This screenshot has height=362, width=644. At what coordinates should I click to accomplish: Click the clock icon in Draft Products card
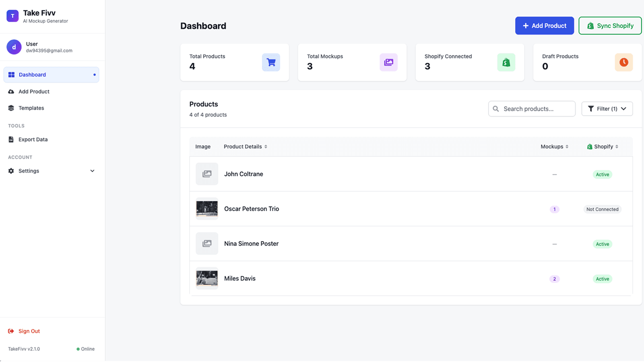(x=623, y=62)
